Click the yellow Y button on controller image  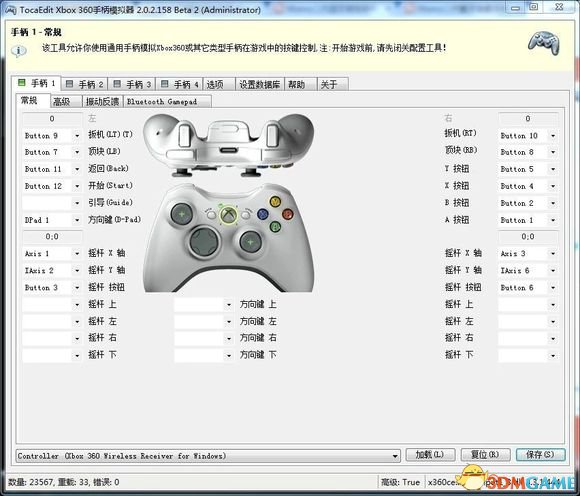coord(275,201)
